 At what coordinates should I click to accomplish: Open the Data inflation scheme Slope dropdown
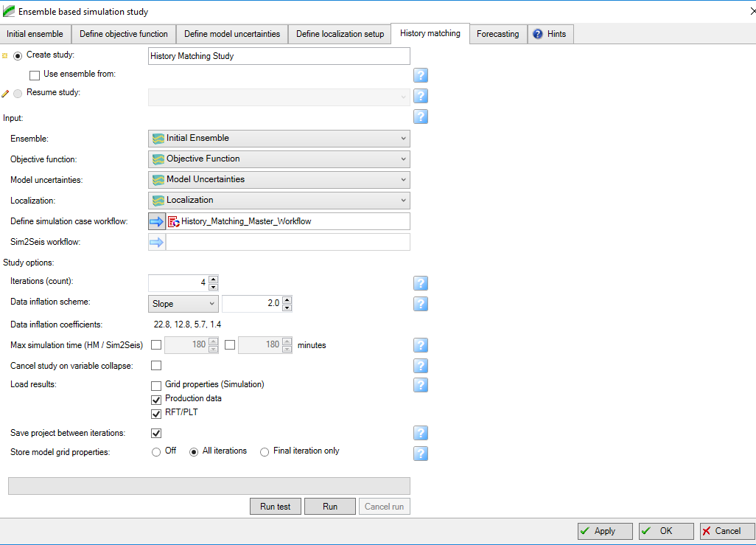183,304
